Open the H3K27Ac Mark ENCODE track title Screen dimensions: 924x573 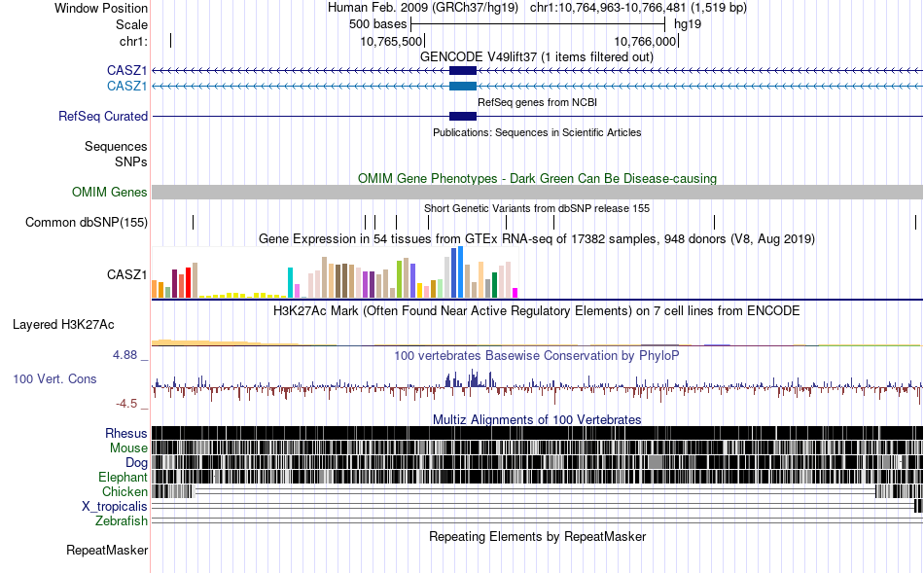click(537, 311)
